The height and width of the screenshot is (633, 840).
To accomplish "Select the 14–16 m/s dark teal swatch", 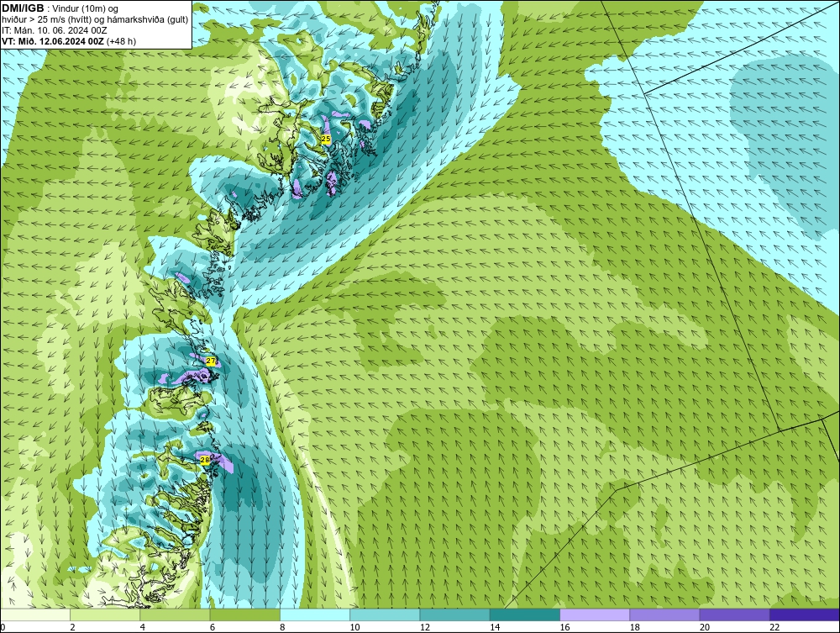I will (x=524, y=615).
